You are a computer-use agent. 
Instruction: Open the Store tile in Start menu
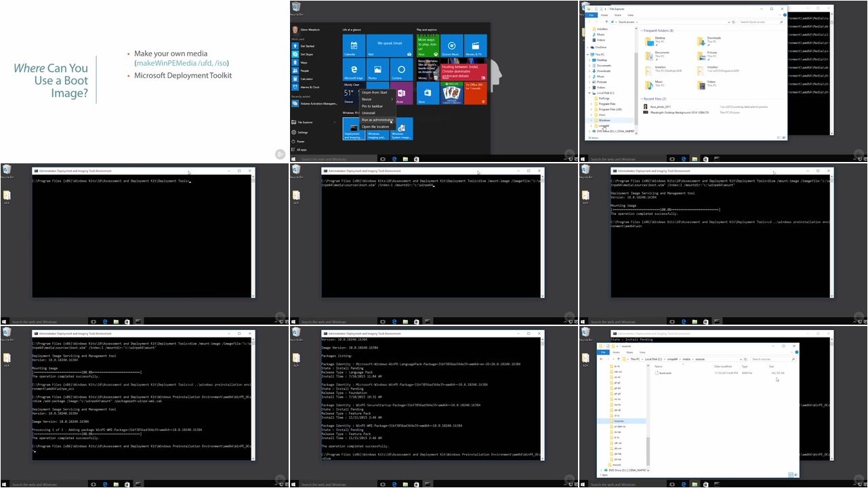pos(428,93)
